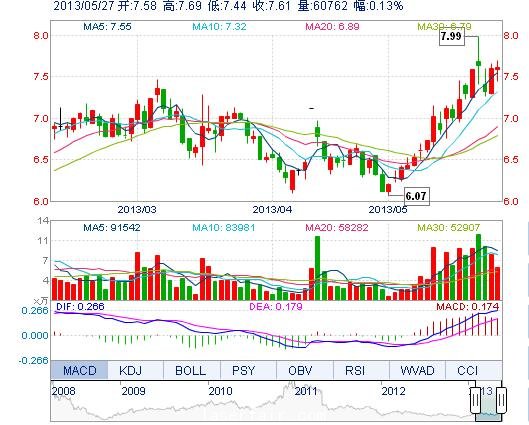Grab the left range slider handle
The image size is (529, 425).
coord(475,400)
